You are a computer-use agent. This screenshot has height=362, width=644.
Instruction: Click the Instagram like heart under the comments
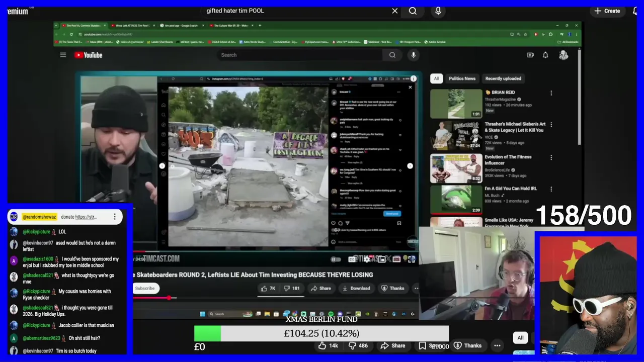333,223
